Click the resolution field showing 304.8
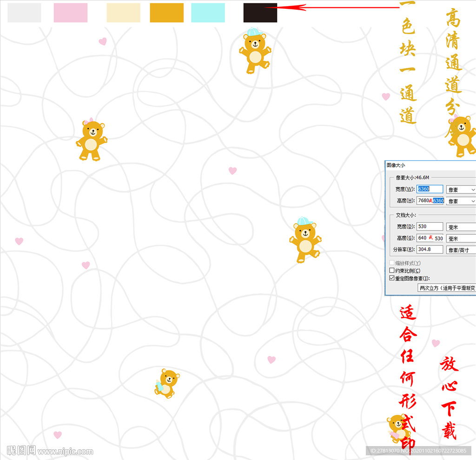This screenshot has width=476, height=460. pyautogui.click(x=430, y=249)
